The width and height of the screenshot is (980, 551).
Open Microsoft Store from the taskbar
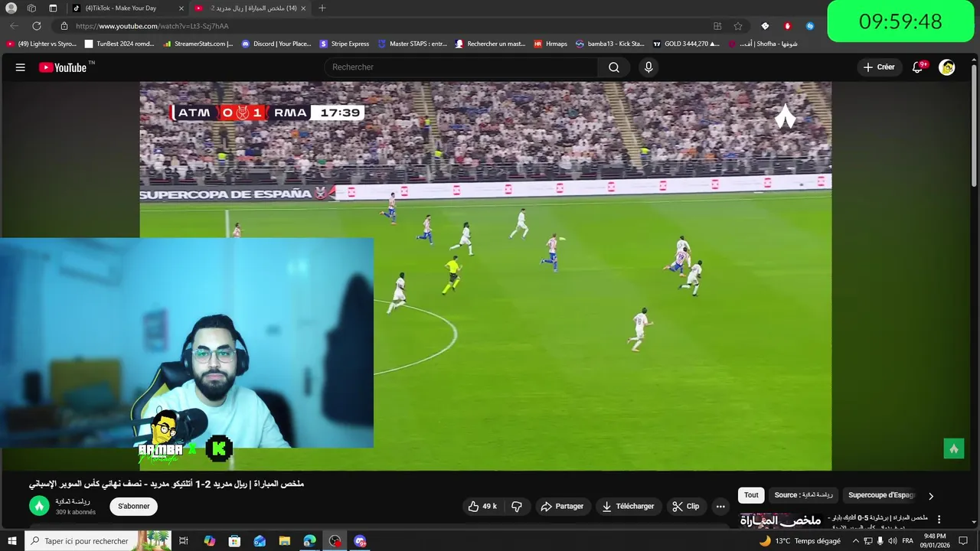[x=234, y=541]
